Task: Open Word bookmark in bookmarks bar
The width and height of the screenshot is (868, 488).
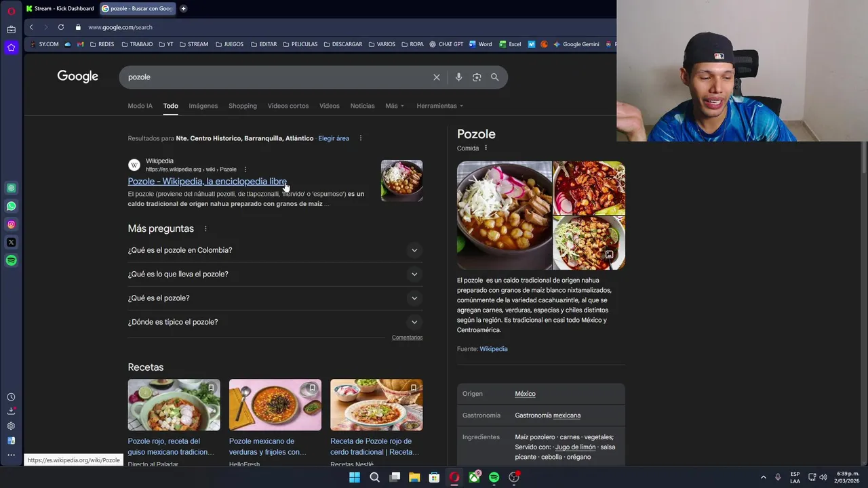Action: (481, 44)
